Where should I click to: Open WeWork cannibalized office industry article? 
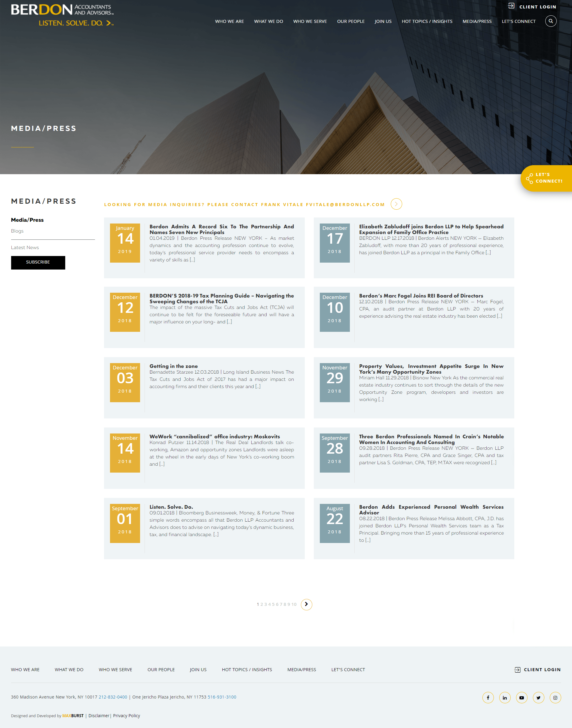click(x=215, y=436)
